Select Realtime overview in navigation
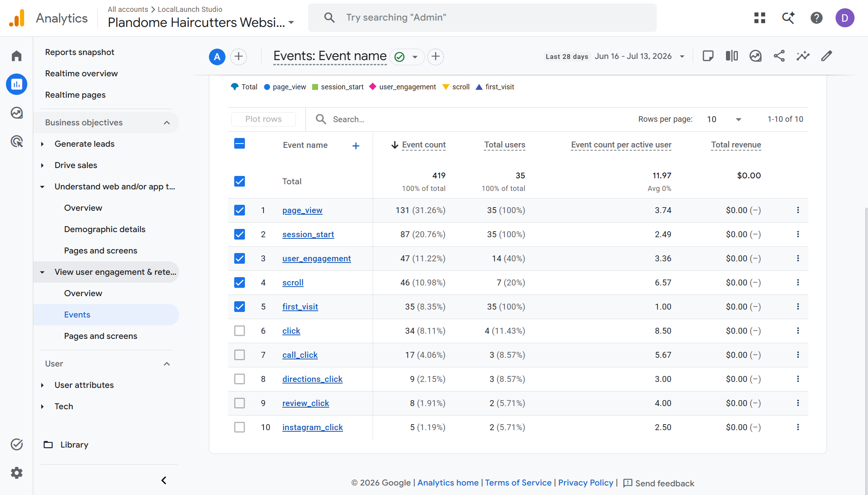 point(81,74)
